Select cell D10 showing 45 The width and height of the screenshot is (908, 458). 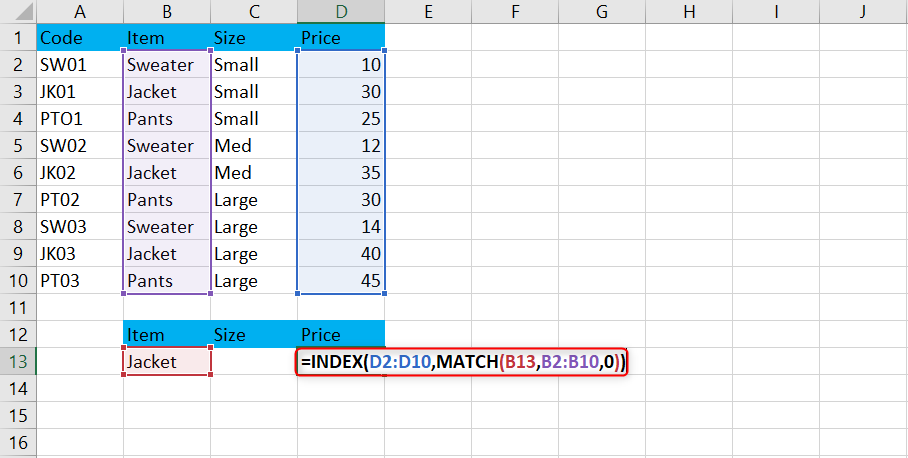341,280
